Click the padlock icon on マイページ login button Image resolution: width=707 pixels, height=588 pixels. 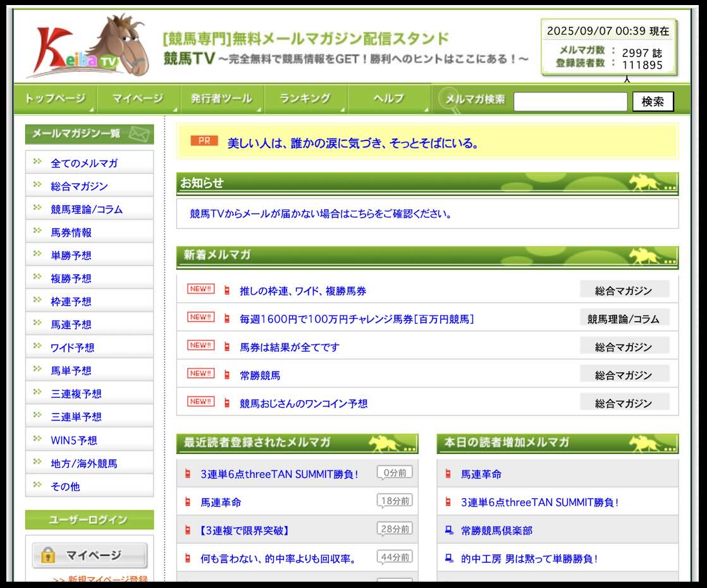pos(48,555)
